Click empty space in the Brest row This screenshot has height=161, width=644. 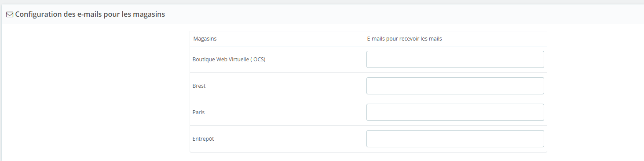[x=286, y=86]
